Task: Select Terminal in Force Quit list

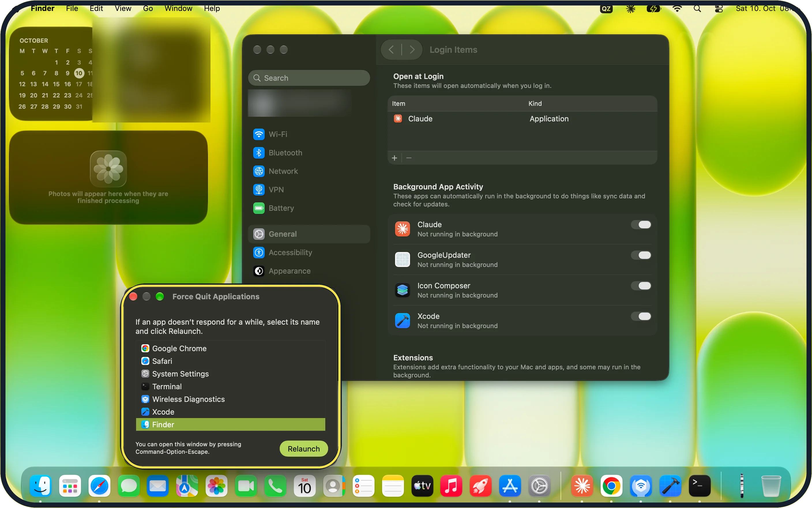Action: 230,387
